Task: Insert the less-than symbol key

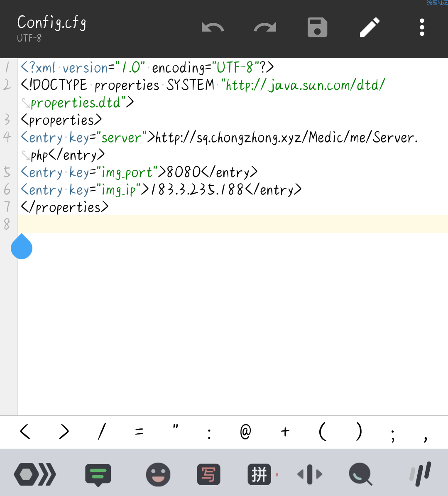Action: (x=25, y=432)
